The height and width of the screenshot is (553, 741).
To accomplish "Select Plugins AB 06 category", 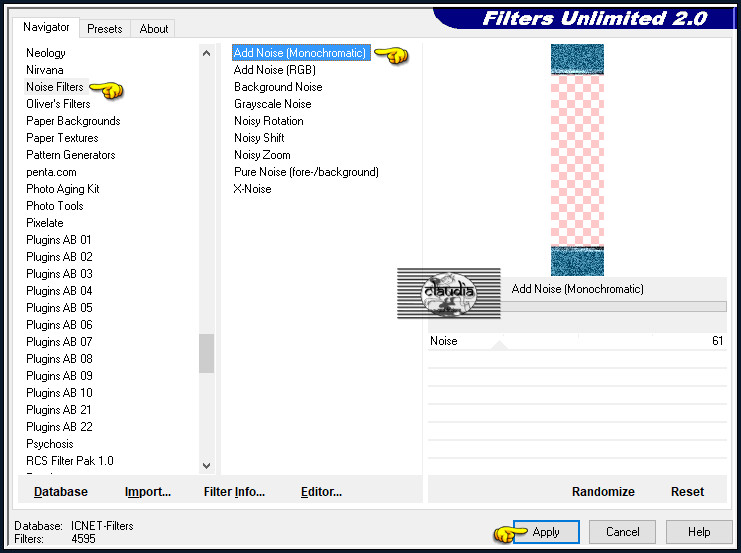I will coord(59,325).
